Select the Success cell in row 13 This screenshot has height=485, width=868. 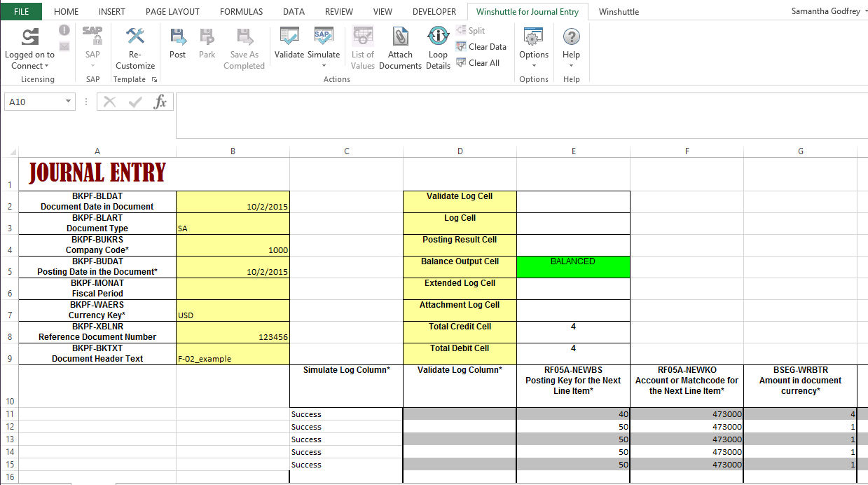[x=346, y=439]
